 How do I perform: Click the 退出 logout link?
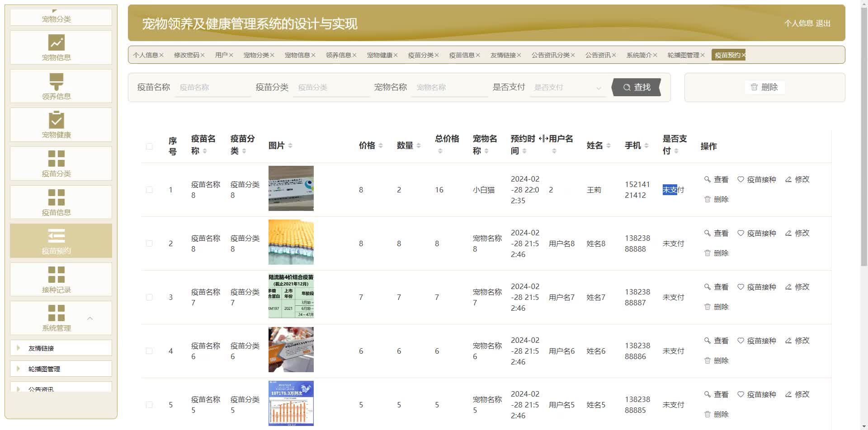[823, 23]
